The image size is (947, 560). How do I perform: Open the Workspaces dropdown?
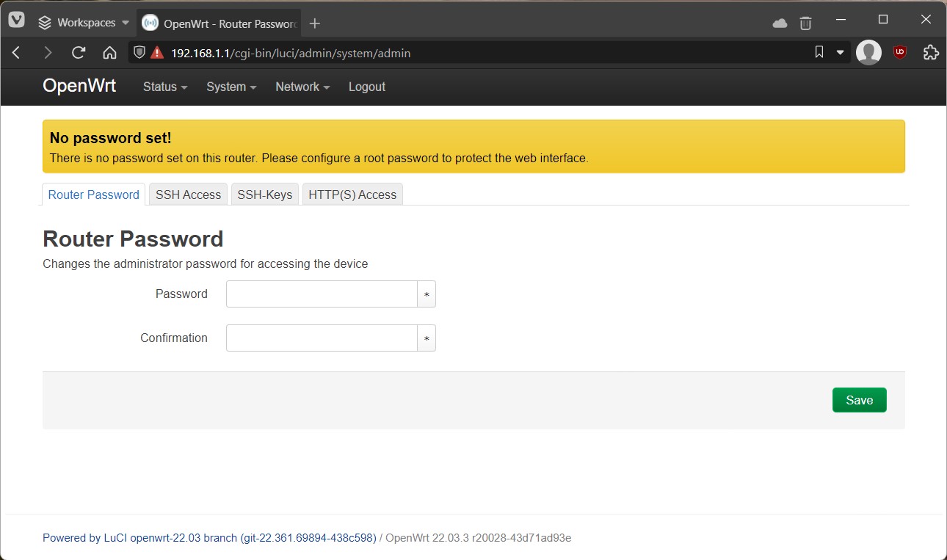point(83,23)
